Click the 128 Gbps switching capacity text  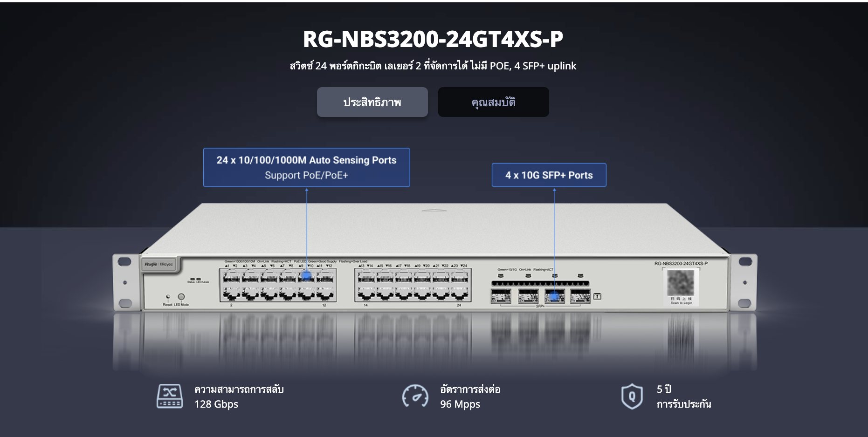(216, 404)
